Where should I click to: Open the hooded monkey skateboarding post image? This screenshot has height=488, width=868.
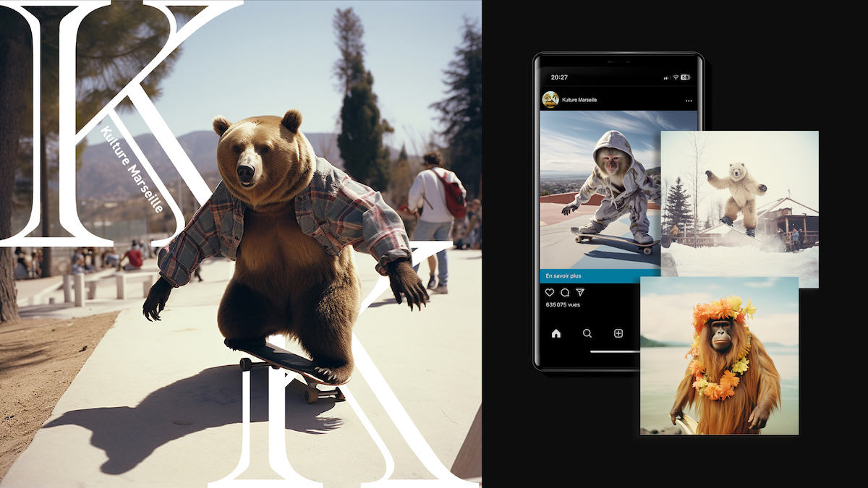pos(600,190)
